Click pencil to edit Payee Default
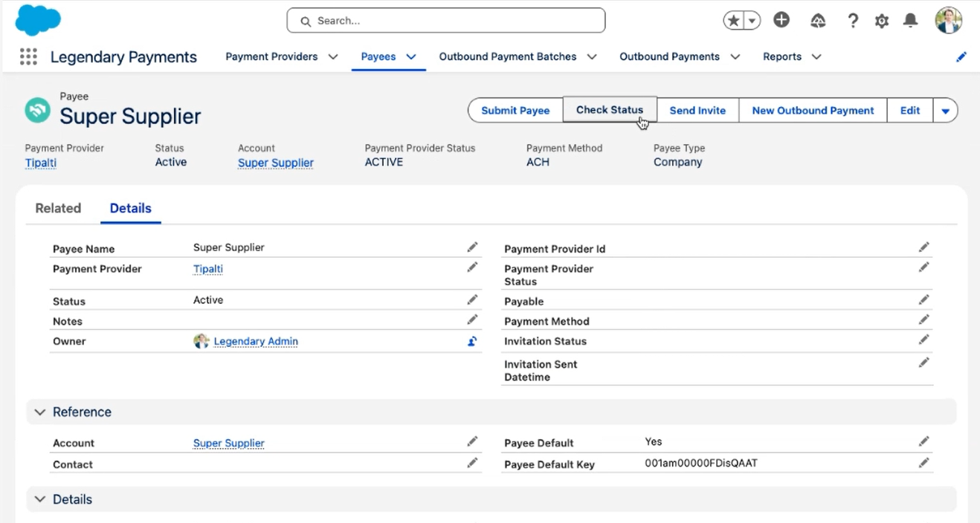This screenshot has width=980, height=523. coord(923,441)
